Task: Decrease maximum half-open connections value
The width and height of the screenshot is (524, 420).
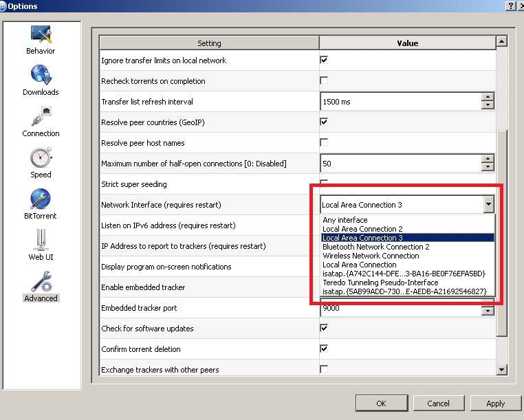Action: [x=488, y=167]
